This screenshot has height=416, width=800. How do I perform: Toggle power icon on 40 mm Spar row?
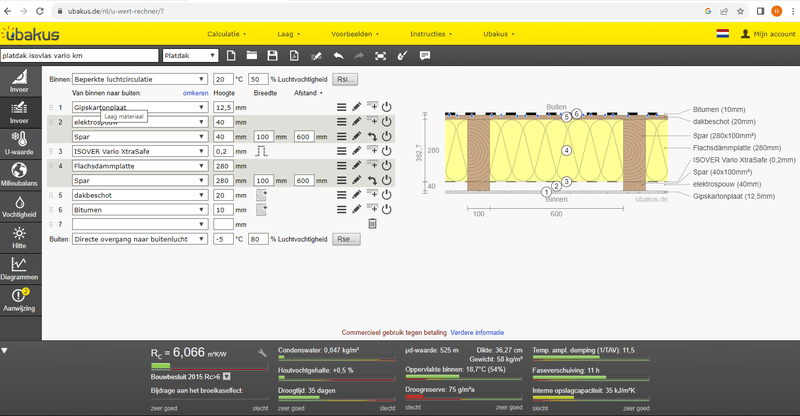point(387,136)
